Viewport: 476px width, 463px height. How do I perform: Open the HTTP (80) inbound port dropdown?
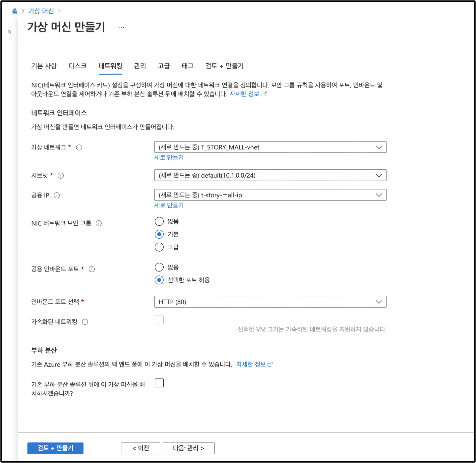(x=270, y=302)
